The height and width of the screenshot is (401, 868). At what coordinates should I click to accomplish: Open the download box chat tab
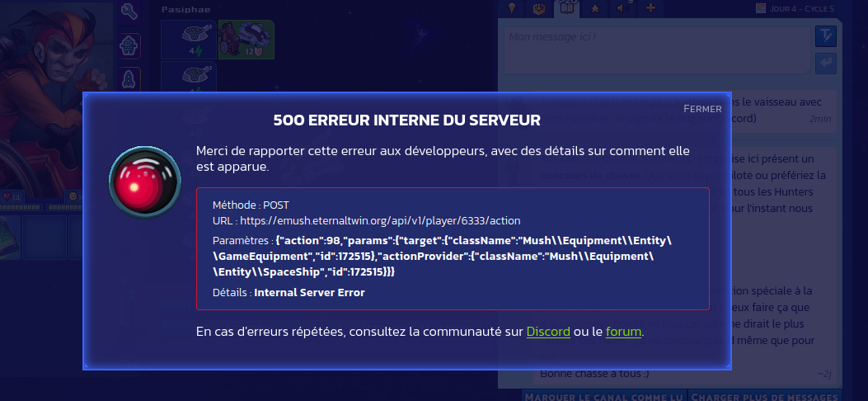pyautogui.click(x=538, y=8)
